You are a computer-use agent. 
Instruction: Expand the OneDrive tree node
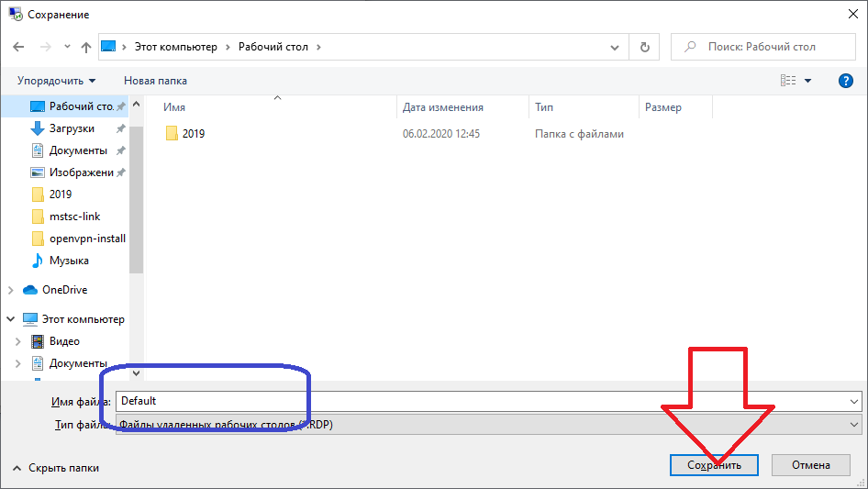tap(11, 290)
